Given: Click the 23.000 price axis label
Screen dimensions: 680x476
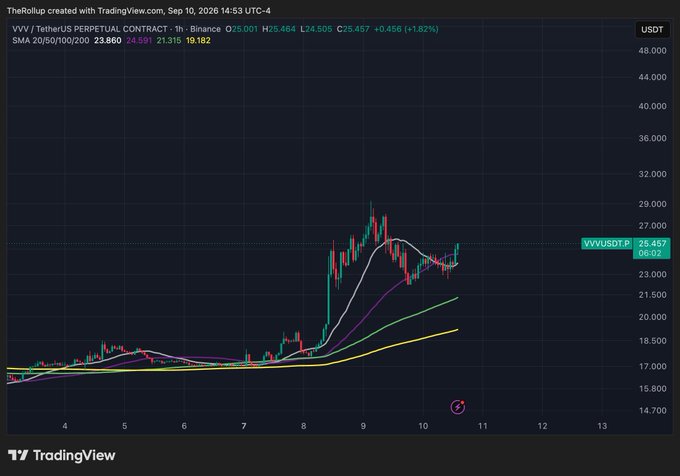Looking at the screenshot, I should 652,274.
